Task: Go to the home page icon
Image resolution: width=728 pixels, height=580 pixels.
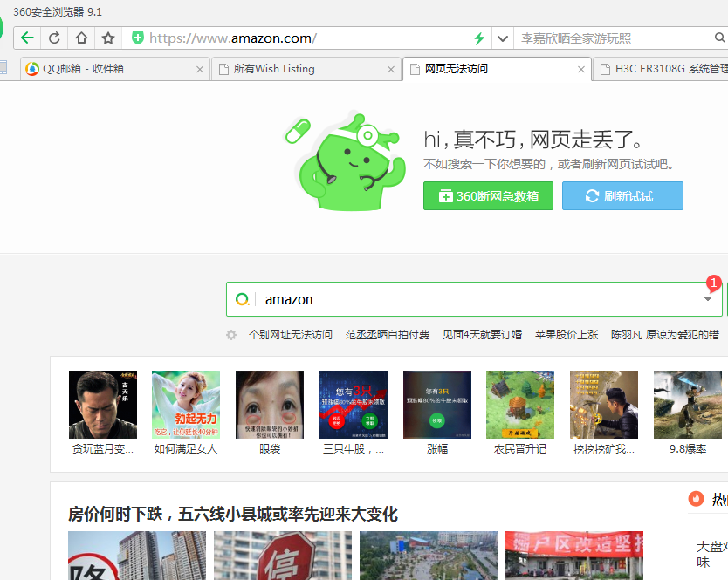Action: 81,38
